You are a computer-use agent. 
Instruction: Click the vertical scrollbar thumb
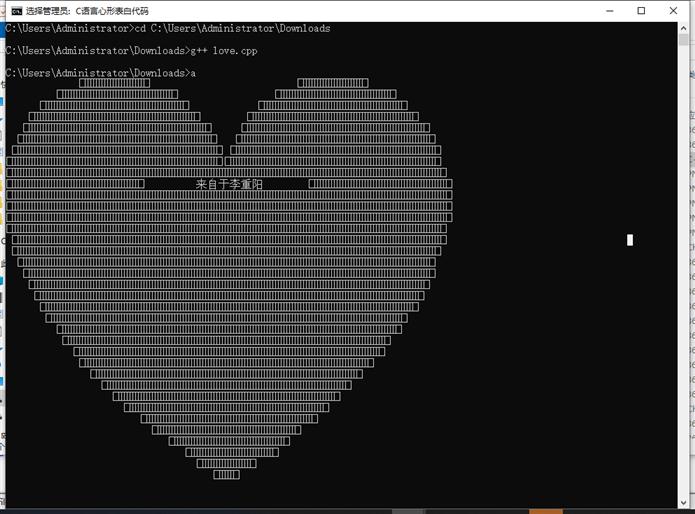[683, 39]
